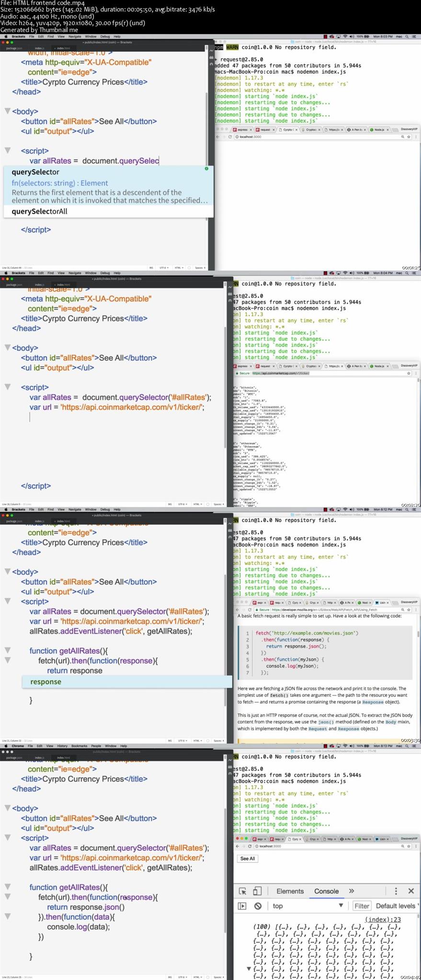The height and width of the screenshot is (980, 421).
Task: Collapse the logged (100) array triangle
Action: 249,969
